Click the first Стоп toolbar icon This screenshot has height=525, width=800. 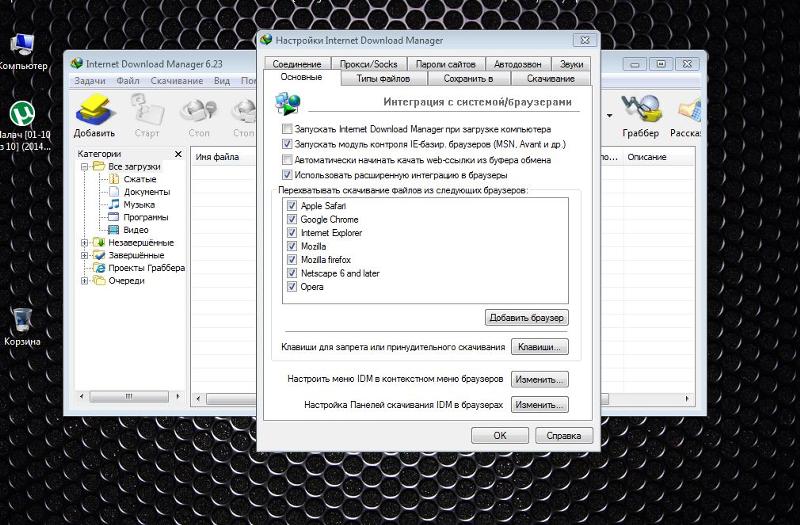[198, 116]
